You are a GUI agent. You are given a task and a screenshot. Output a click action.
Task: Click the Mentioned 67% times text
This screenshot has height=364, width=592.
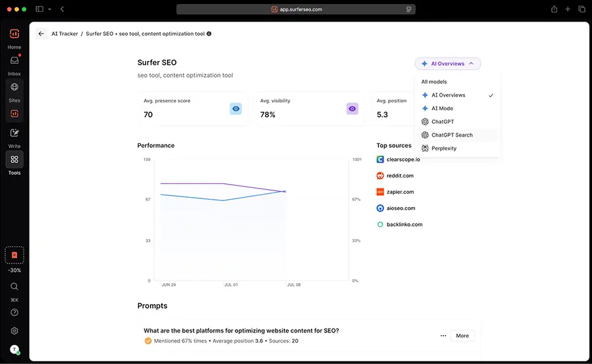point(180,341)
